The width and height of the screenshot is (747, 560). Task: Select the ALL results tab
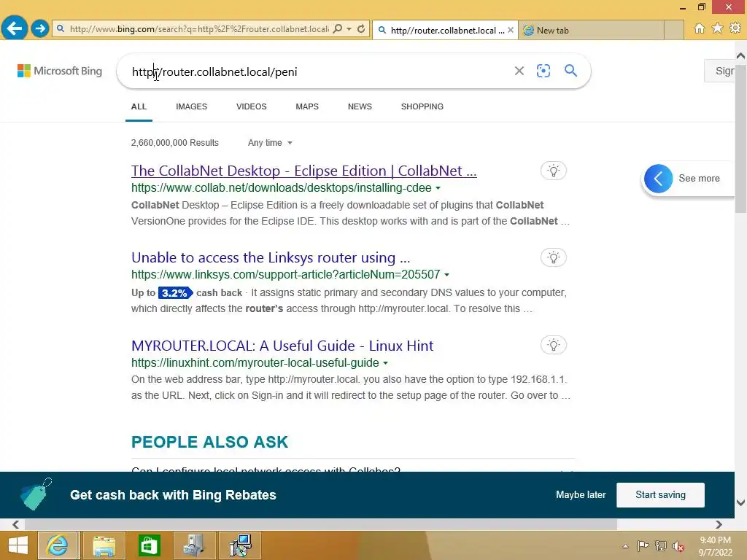pos(139,106)
